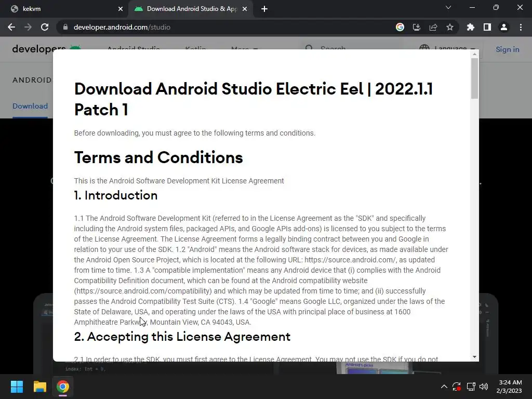This screenshot has width=532, height=399.
Task: Open the Chrome profile avatar icon
Action: [x=504, y=27]
